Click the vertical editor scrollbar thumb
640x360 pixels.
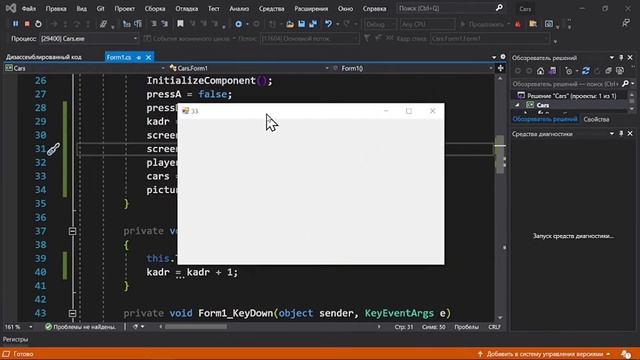pyautogui.click(x=500, y=154)
